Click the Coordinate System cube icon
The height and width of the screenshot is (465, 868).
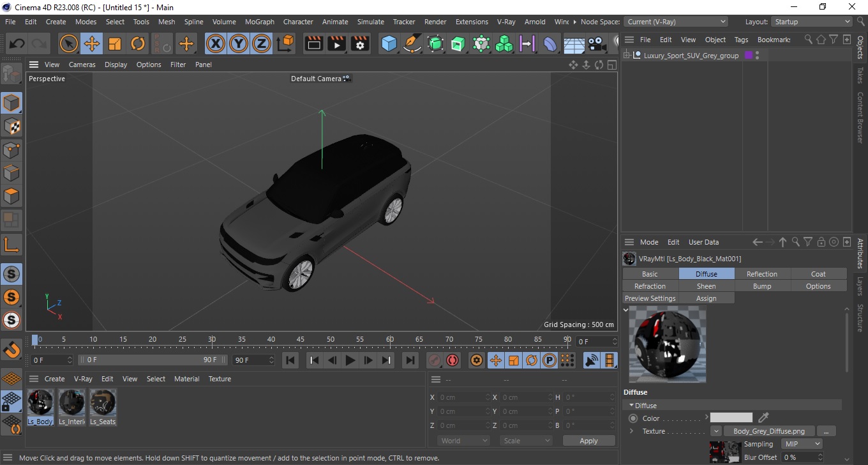pos(285,44)
